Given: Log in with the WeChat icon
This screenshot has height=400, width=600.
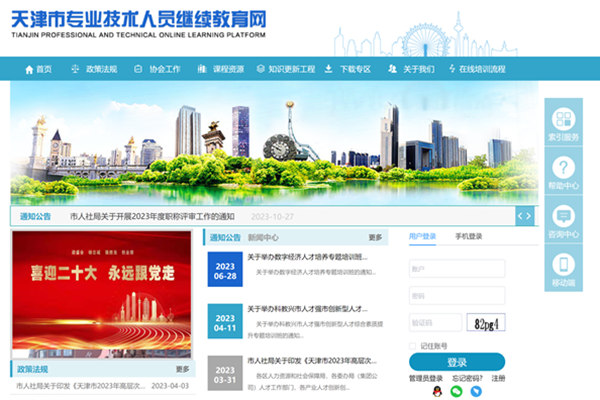Looking at the screenshot, I should click(x=457, y=391).
